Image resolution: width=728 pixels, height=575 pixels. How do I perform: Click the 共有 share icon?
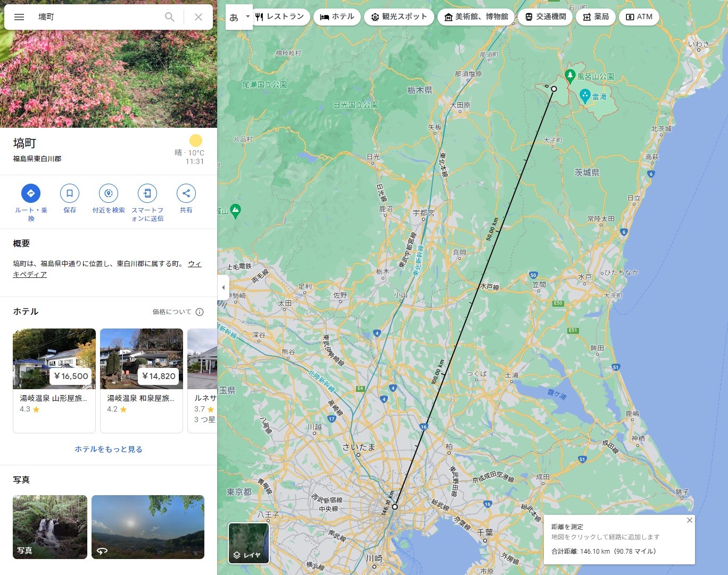click(186, 193)
